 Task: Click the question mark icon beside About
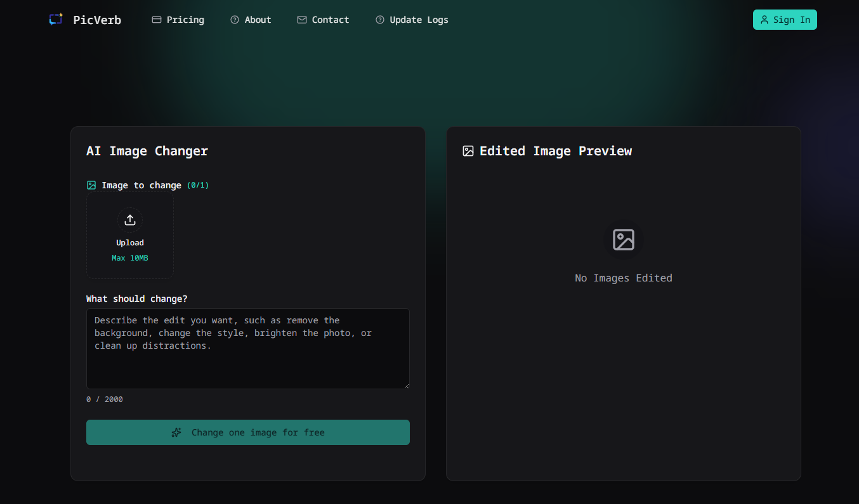235,20
